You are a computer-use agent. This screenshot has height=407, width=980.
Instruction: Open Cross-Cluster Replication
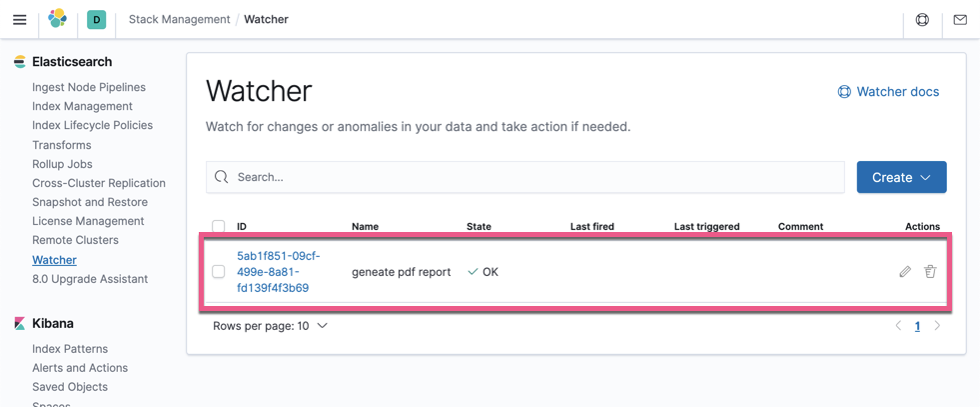(x=99, y=183)
